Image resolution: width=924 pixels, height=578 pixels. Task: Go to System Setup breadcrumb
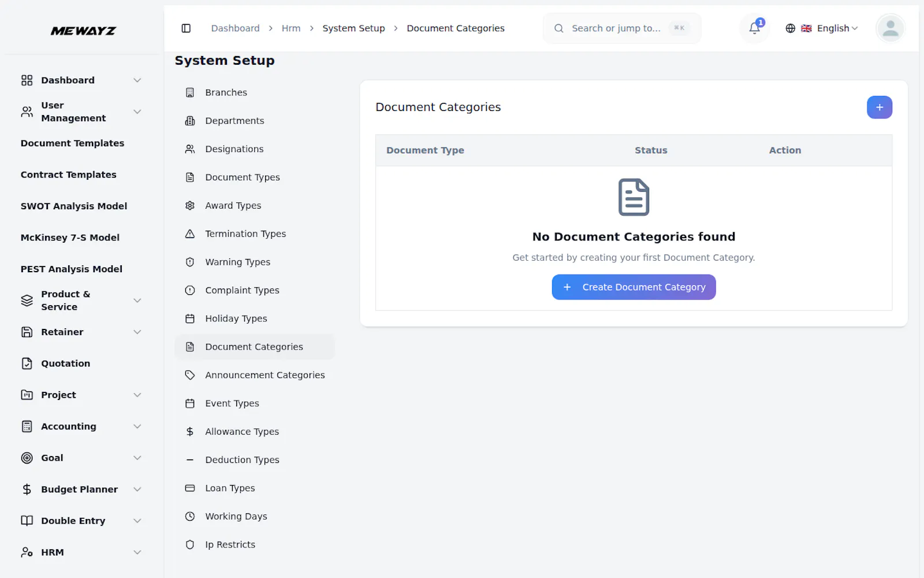coord(353,28)
